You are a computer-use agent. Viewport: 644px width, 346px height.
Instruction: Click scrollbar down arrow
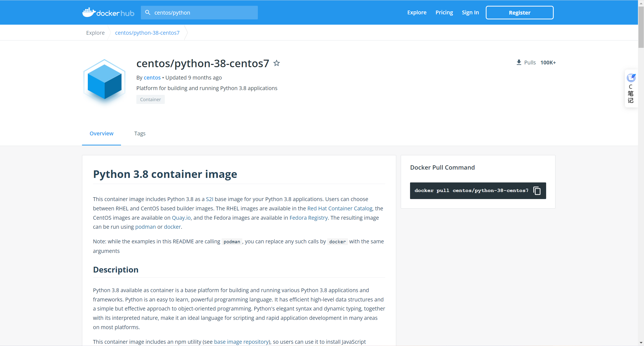[x=641, y=342]
